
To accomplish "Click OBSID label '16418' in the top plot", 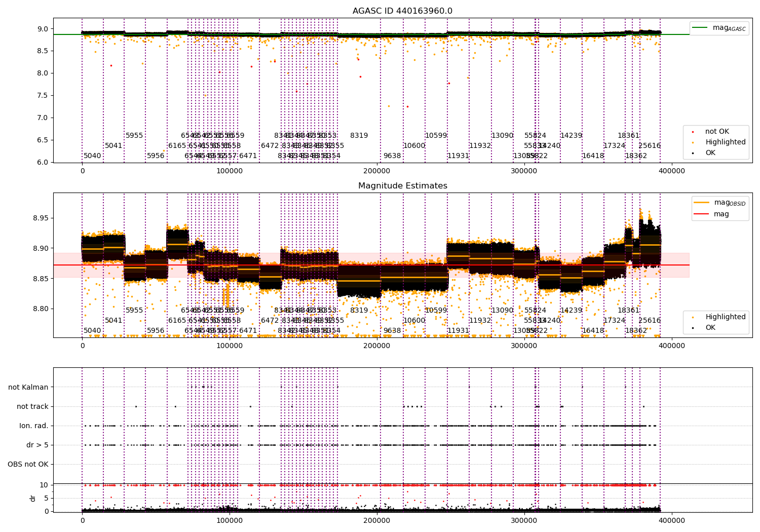I will (x=593, y=156).
